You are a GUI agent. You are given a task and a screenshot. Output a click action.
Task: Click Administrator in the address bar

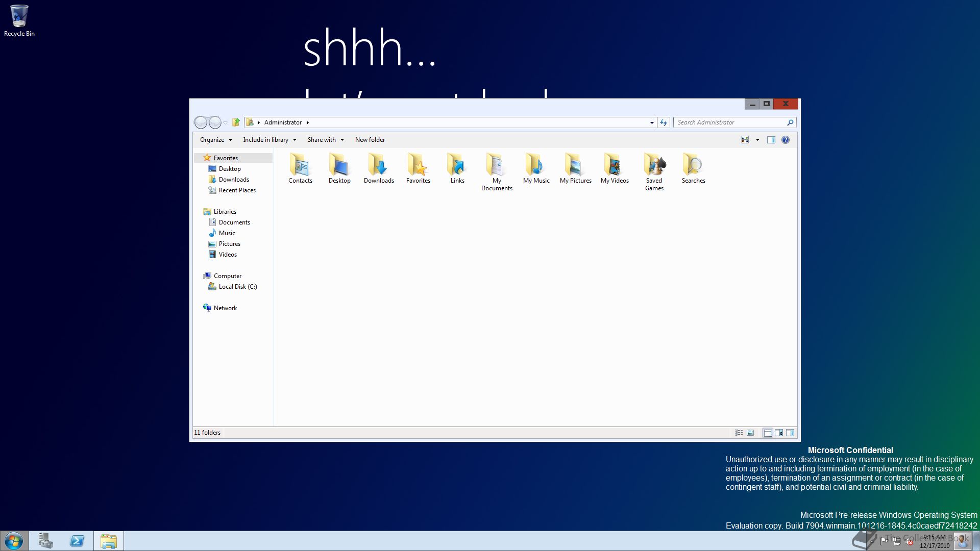pyautogui.click(x=283, y=122)
